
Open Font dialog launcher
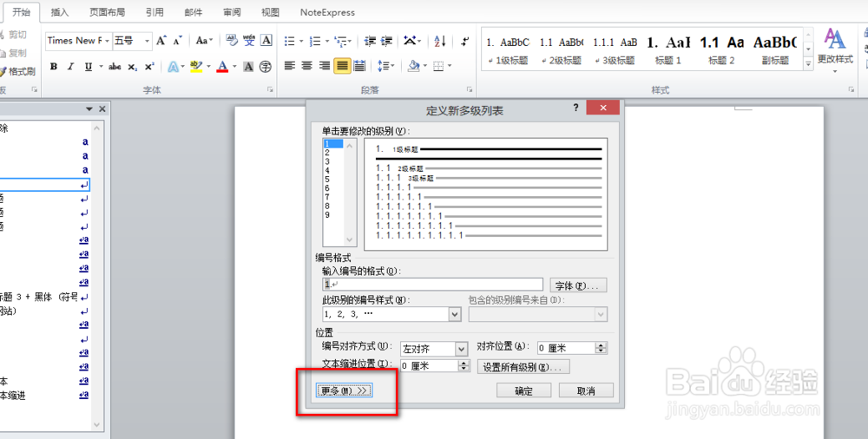coord(270,89)
